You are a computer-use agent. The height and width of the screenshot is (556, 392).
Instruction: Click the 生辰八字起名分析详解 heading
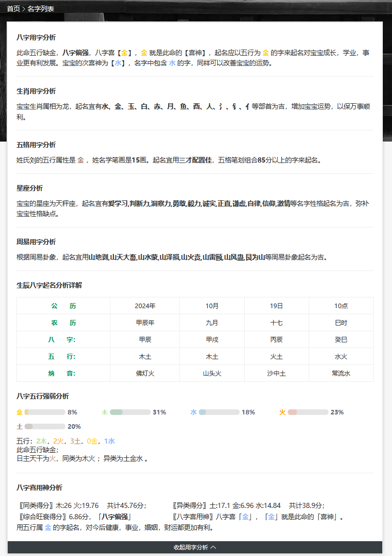pyautogui.click(x=49, y=285)
